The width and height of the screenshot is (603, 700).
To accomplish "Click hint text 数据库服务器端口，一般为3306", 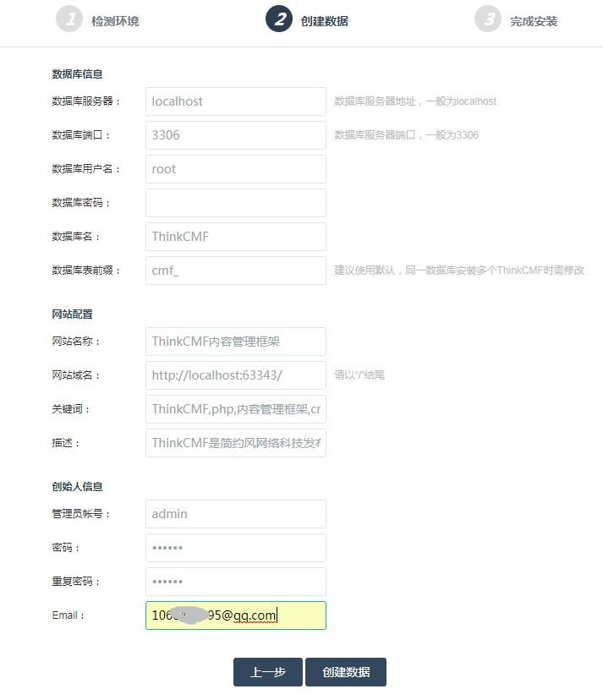I will click(x=407, y=135).
